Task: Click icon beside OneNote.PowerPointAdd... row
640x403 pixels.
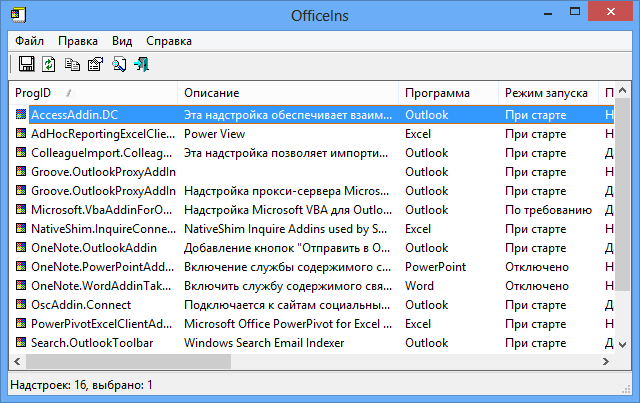Action: point(21,266)
